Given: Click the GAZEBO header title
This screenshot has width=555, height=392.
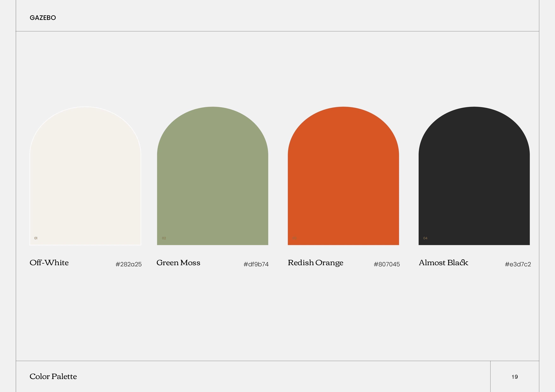Looking at the screenshot, I should click(x=43, y=18).
